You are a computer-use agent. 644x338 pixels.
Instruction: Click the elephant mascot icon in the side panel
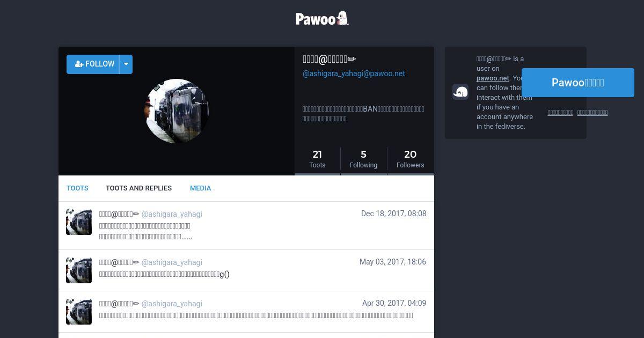460,92
